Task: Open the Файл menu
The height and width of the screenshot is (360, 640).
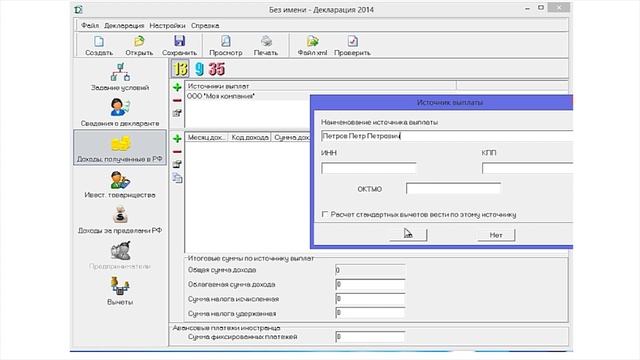Action: [90, 25]
